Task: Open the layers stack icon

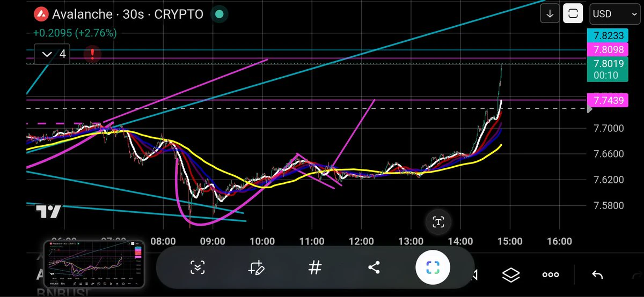Action: pyautogui.click(x=511, y=275)
